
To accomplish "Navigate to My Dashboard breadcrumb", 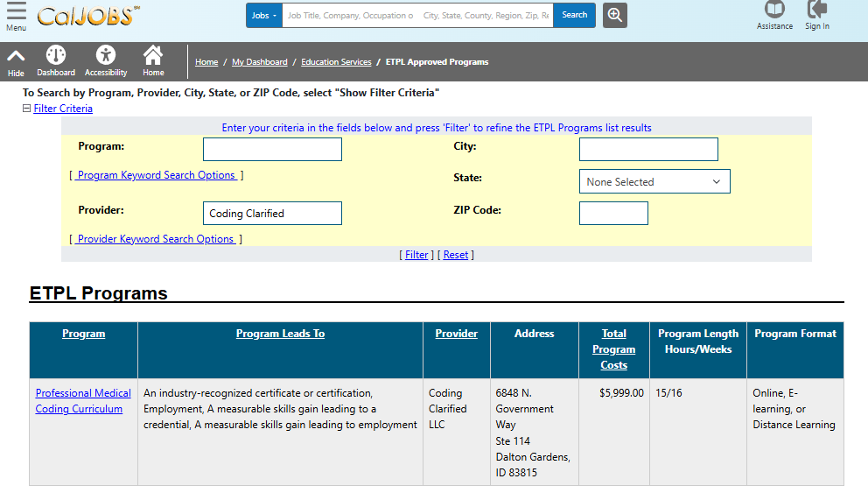I will point(259,62).
